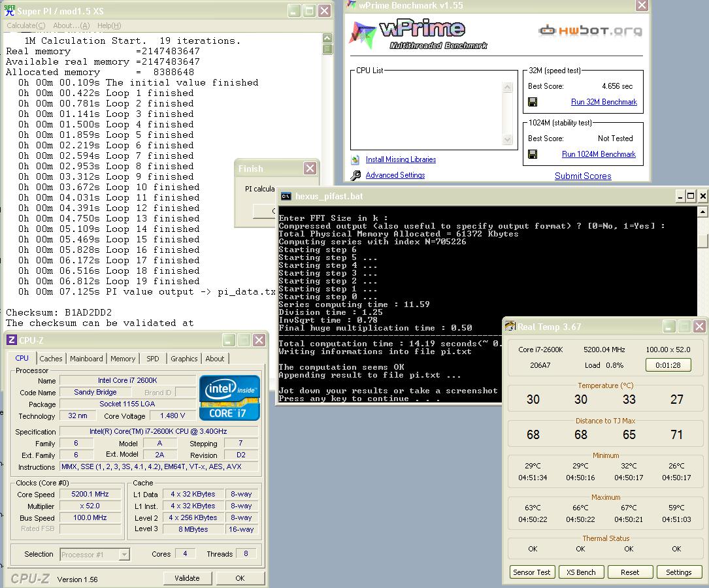
Task: Click the Install Missing Libraries icon
Action: (x=355, y=159)
